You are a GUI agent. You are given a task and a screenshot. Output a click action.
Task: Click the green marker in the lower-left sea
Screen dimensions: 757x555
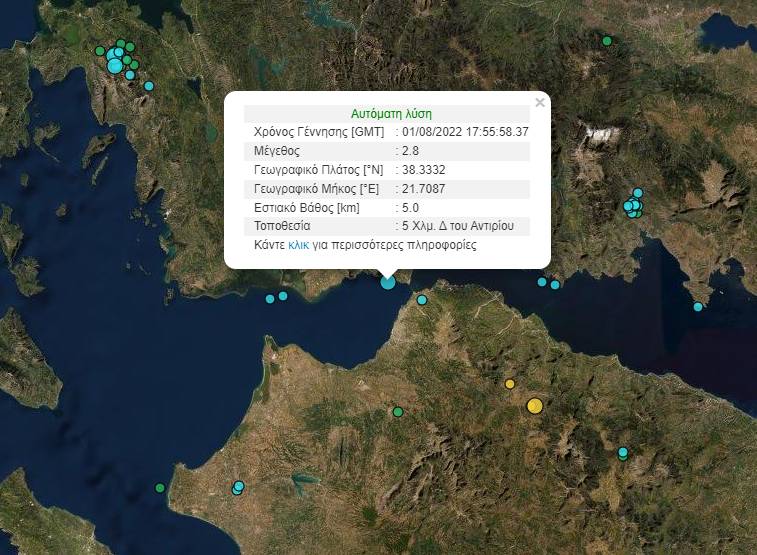tap(160, 488)
